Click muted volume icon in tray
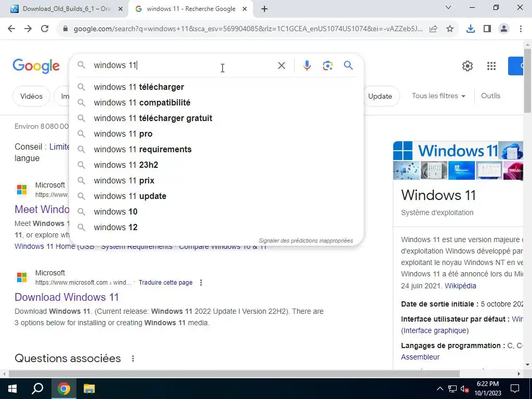The image size is (532, 399). 465,389
